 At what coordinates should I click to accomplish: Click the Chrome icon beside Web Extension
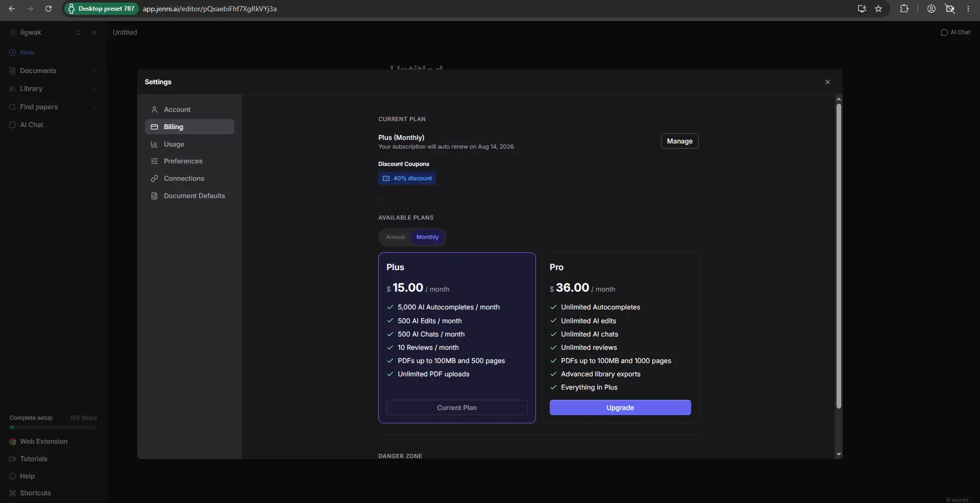[13, 442]
